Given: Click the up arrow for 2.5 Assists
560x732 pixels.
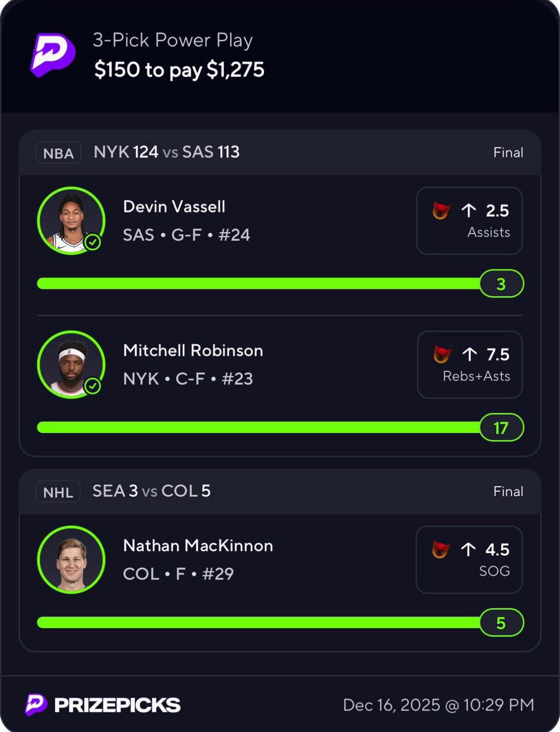Looking at the screenshot, I should point(469,211).
